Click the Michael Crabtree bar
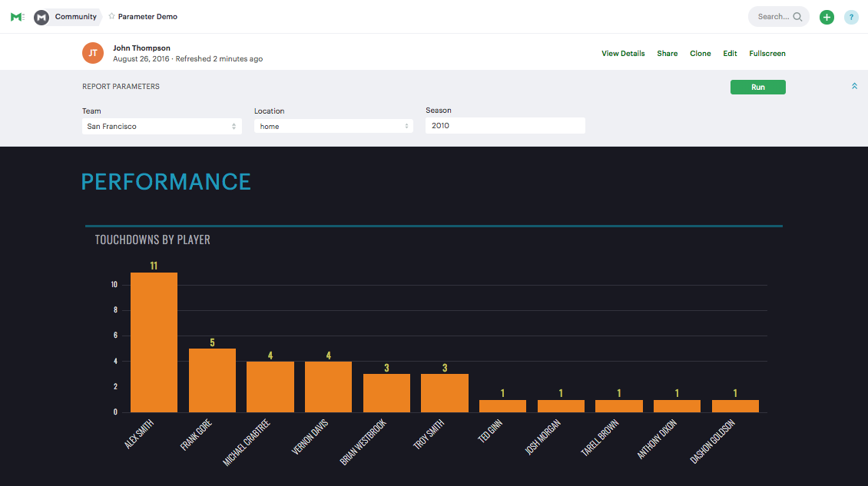Screen dimensions: 868x486 point(270,387)
